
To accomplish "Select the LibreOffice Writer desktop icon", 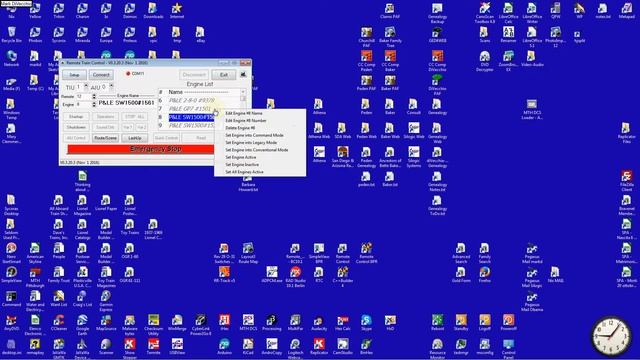I will pos(532,13).
